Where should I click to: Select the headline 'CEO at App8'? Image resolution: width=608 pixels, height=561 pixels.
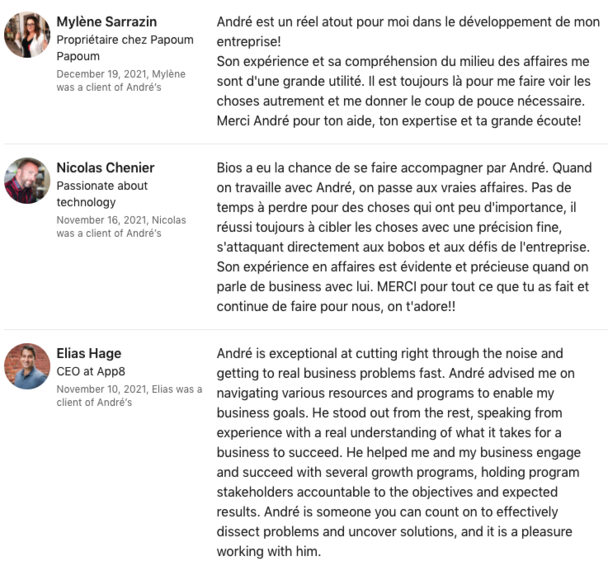tap(91, 371)
